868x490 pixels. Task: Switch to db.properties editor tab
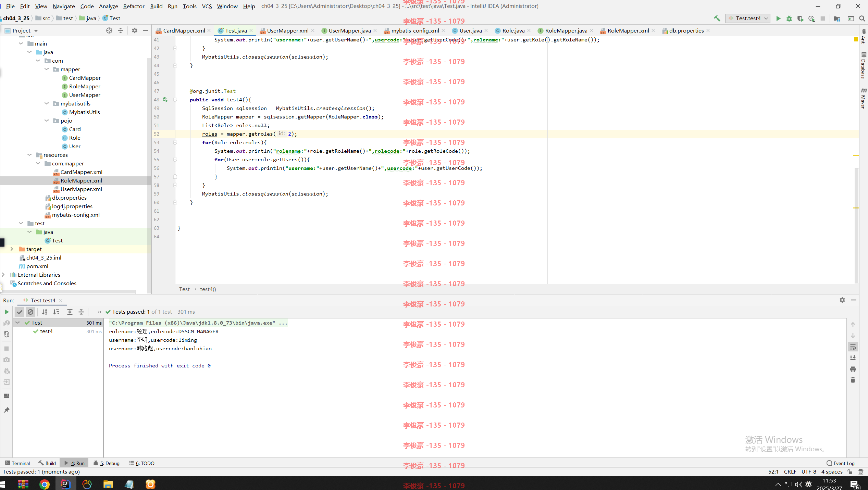(x=686, y=30)
